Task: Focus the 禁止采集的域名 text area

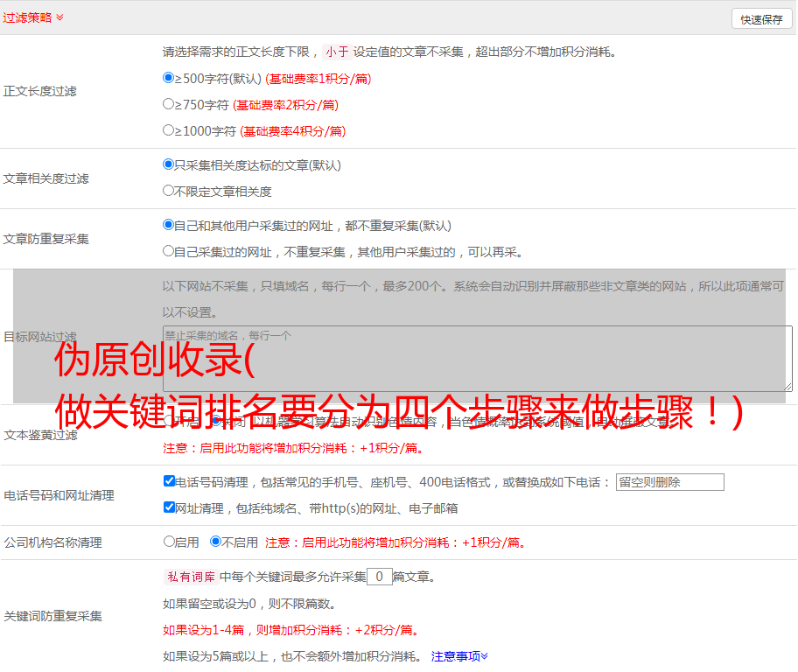Action: tap(477, 359)
